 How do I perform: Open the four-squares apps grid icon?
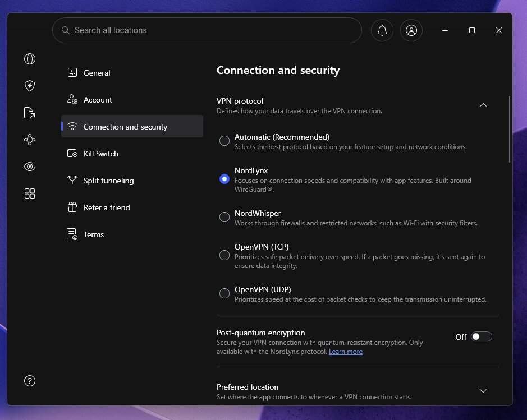pos(30,193)
